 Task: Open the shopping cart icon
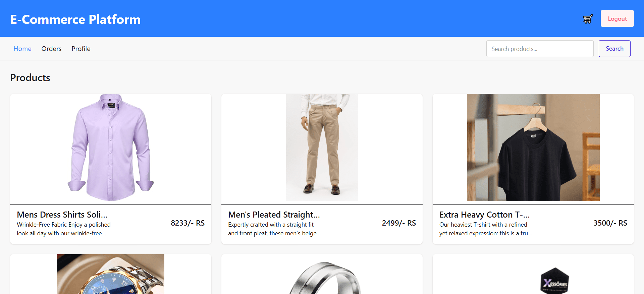pos(588,19)
